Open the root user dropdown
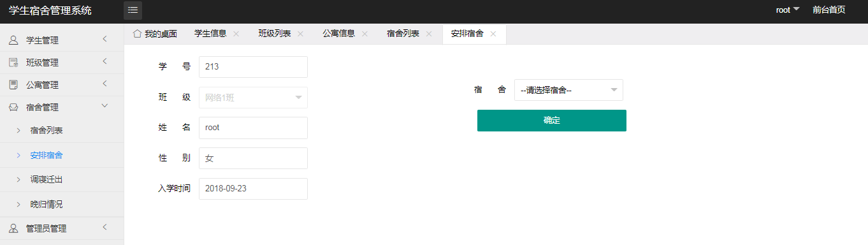Screen dimensions: 868x245 pyautogui.click(x=787, y=10)
